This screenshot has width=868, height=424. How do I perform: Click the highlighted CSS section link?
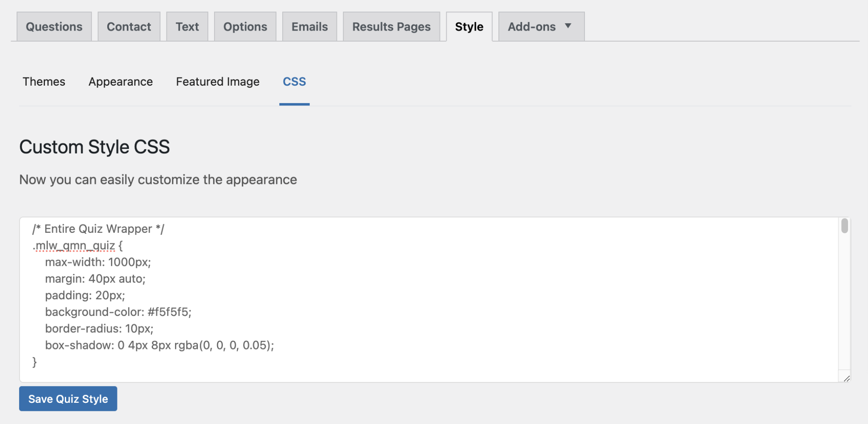(x=294, y=81)
